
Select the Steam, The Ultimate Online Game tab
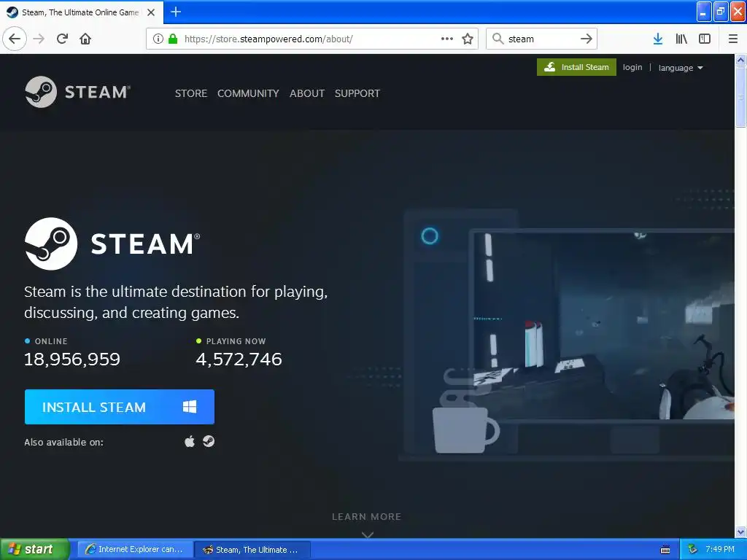(81, 12)
